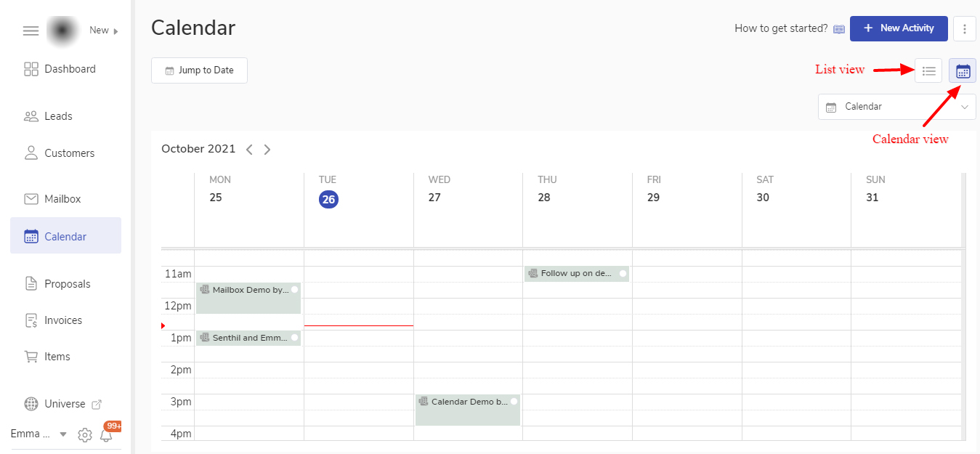Go to next week arrow
This screenshot has height=454, width=980.
point(267,150)
